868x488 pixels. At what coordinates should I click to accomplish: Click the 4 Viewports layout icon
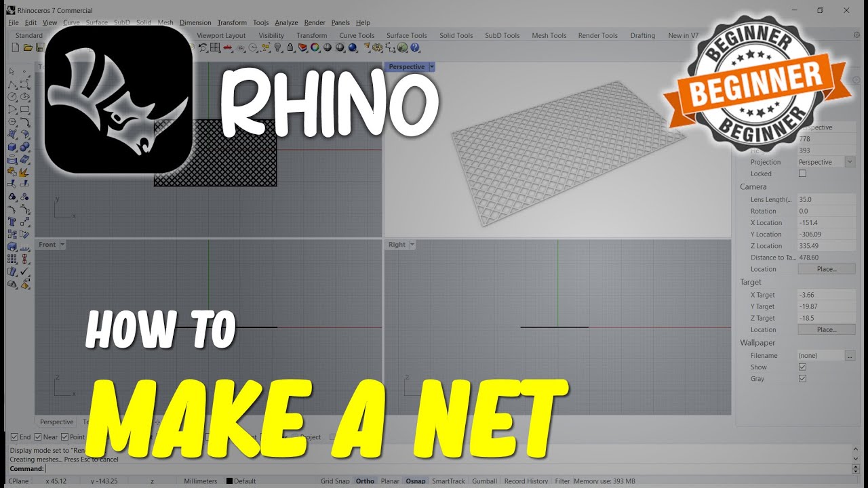(215, 47)
